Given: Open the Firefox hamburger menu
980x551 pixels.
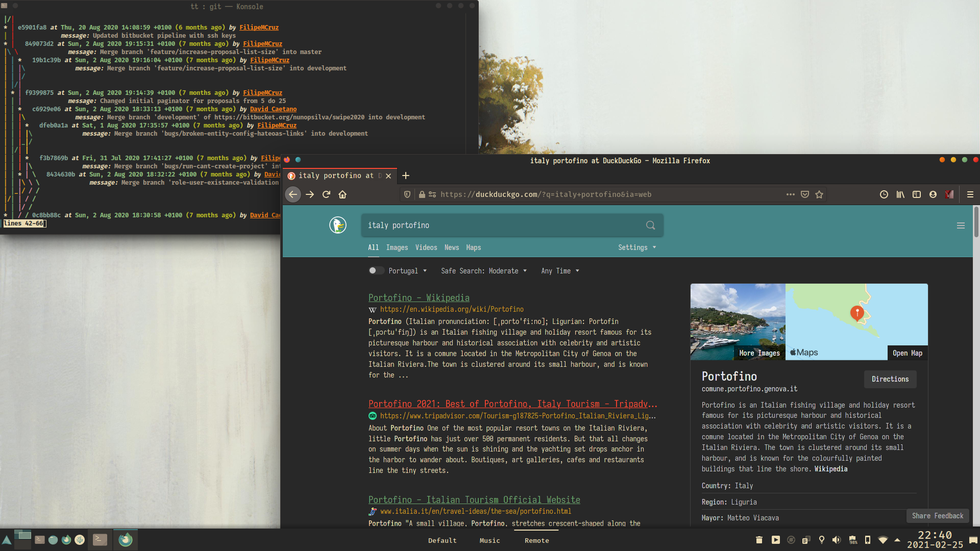Looking at the screenshot, I should pos(970,194).
